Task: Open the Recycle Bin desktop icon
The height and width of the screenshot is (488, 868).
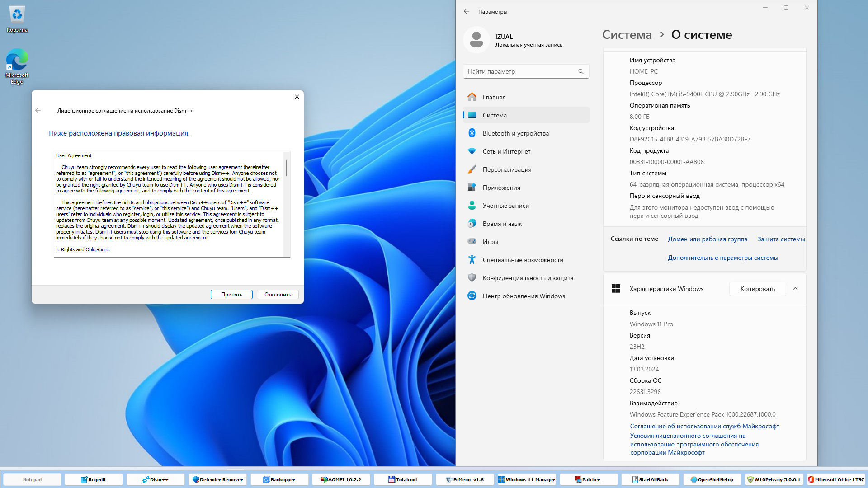Action: 17,19
